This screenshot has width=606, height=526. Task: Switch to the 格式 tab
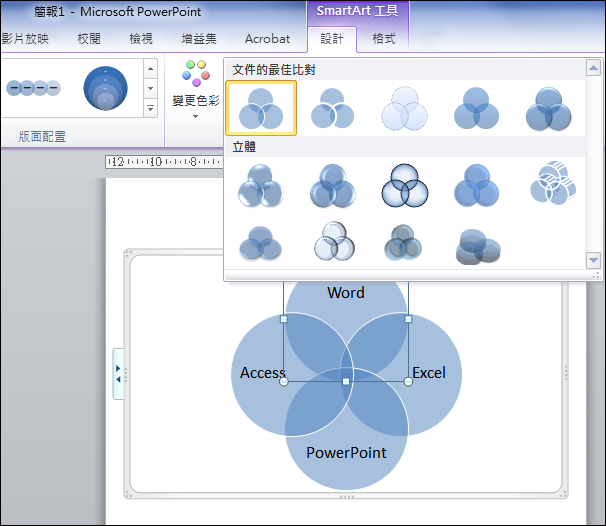coord(384,39)
